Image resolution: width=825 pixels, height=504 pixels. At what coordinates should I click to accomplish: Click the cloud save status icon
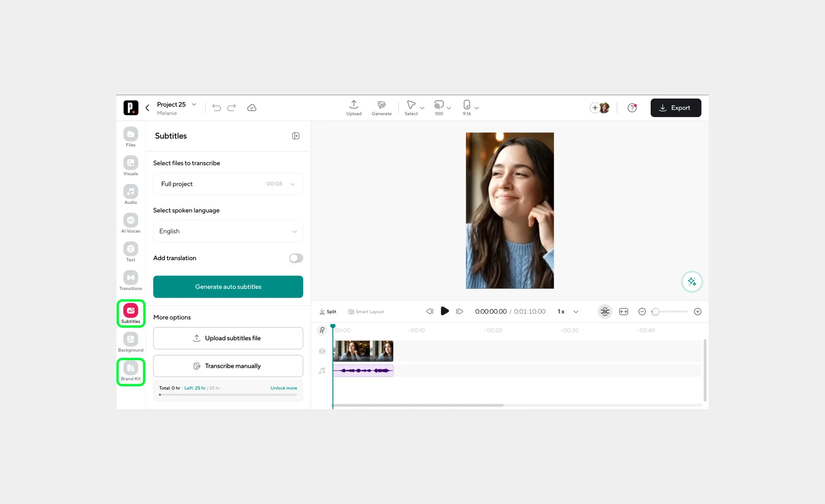252,108
